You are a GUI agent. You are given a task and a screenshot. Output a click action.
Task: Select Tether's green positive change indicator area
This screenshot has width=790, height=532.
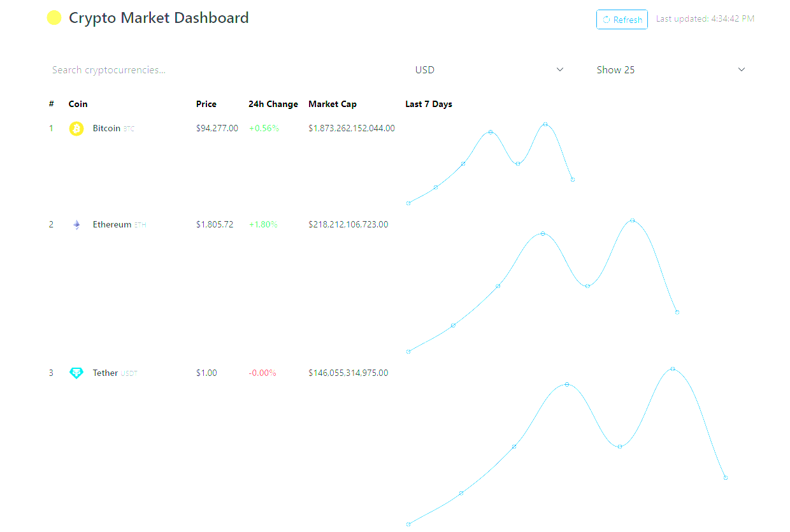tap(262, 373)
